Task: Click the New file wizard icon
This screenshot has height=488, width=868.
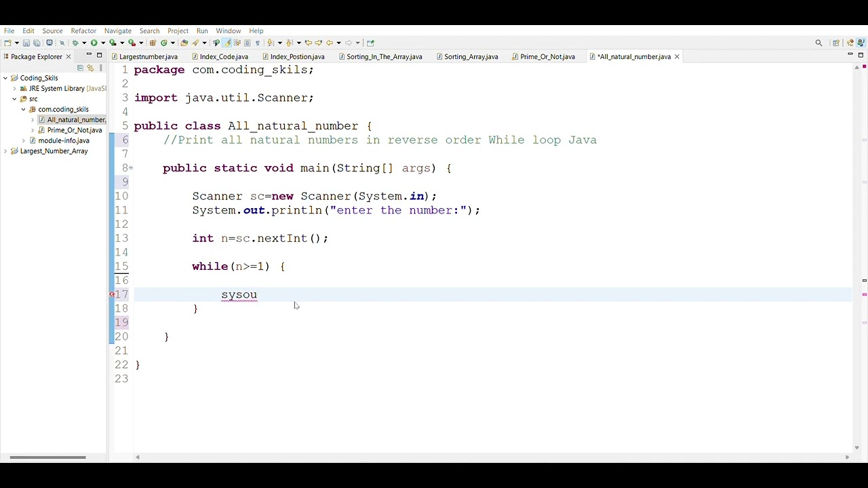Action: [x=8, y=43]
